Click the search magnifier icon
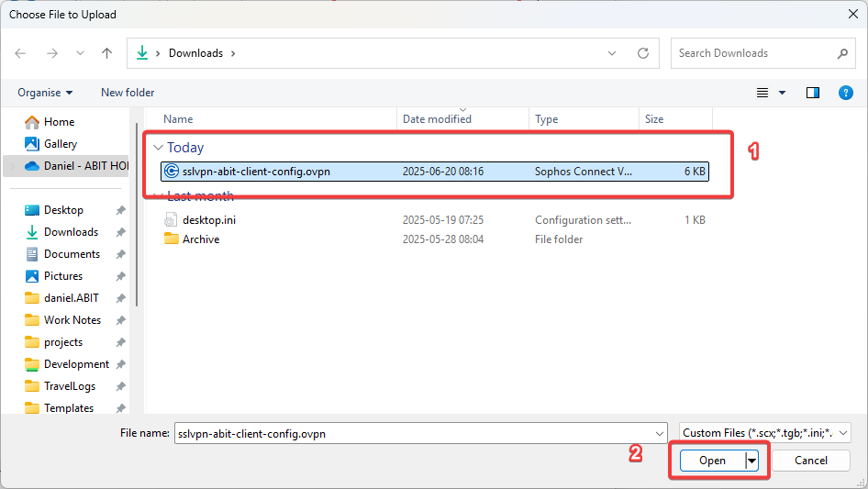Viewport: 868px width, 489px height. (842, 53)
